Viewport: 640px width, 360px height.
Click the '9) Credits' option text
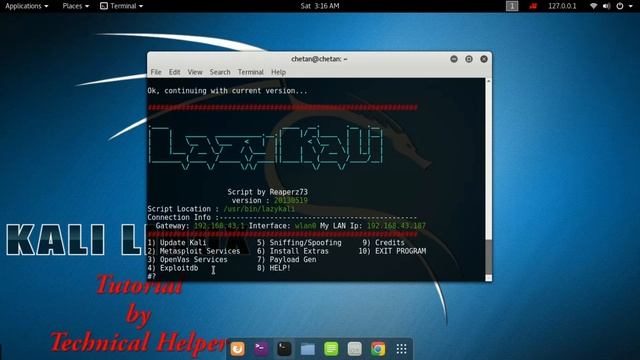(x=383, y=242)
